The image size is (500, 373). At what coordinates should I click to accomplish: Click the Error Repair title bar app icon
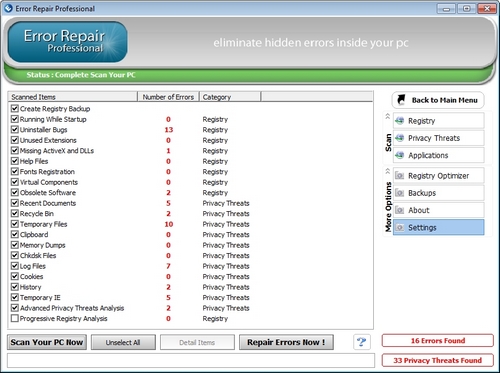(8, 8)
